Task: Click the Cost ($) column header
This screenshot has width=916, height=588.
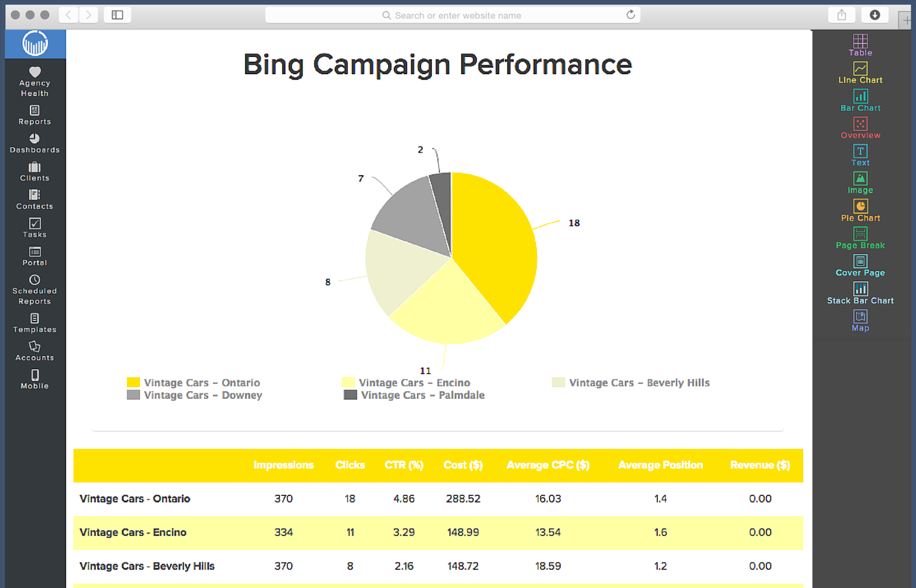Action: point(463,465)
